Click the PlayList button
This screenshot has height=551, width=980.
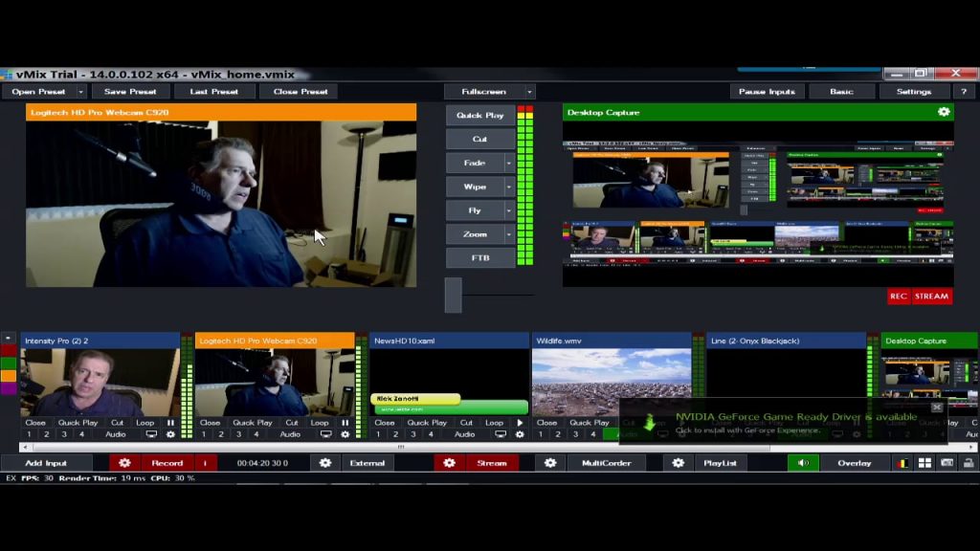tap(720, 463)
